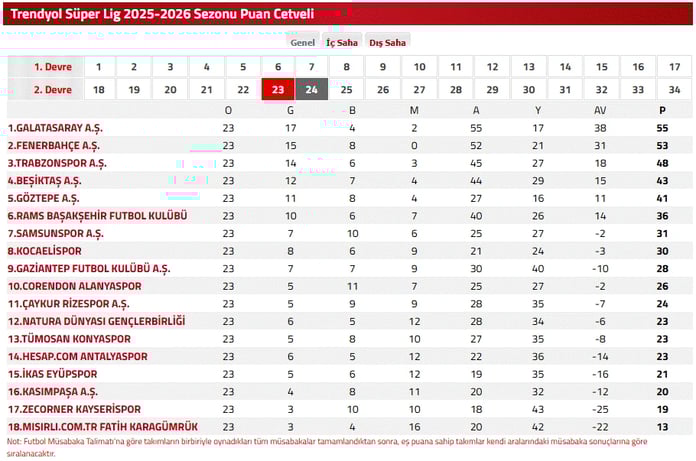This screenshot has width=696, height=461.
Task: Open the Dış Saha tab
Action: click(388, 43)
